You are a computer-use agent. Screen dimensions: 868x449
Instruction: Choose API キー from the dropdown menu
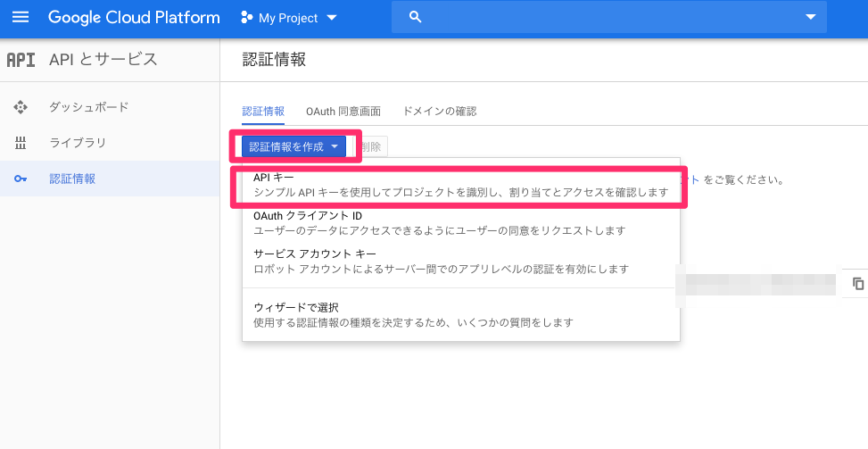[x=460, y=185]
